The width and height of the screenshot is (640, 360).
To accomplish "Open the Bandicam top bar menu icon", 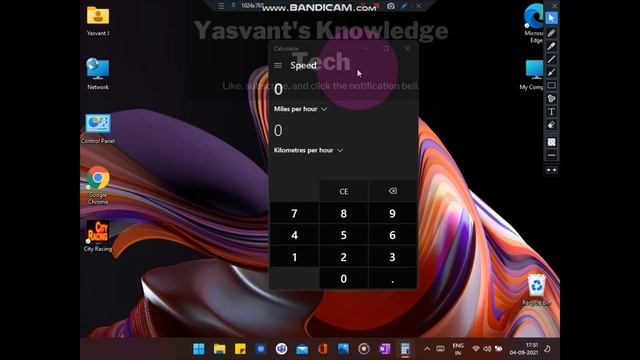I will 221,6.
